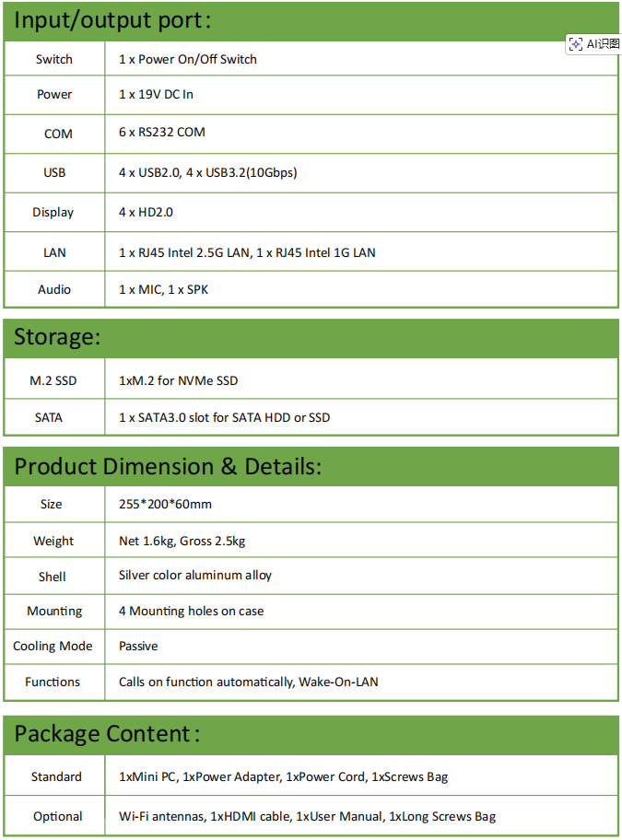Click the "255*200*60mm" size value
The height and width of the screenshot is (840, 622).
coord(165,504)
